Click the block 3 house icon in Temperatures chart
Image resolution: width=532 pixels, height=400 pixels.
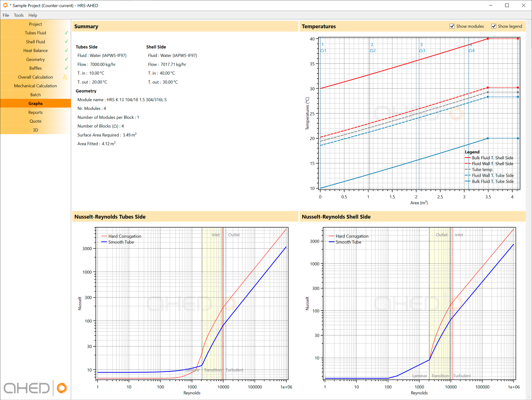point(421,51)
